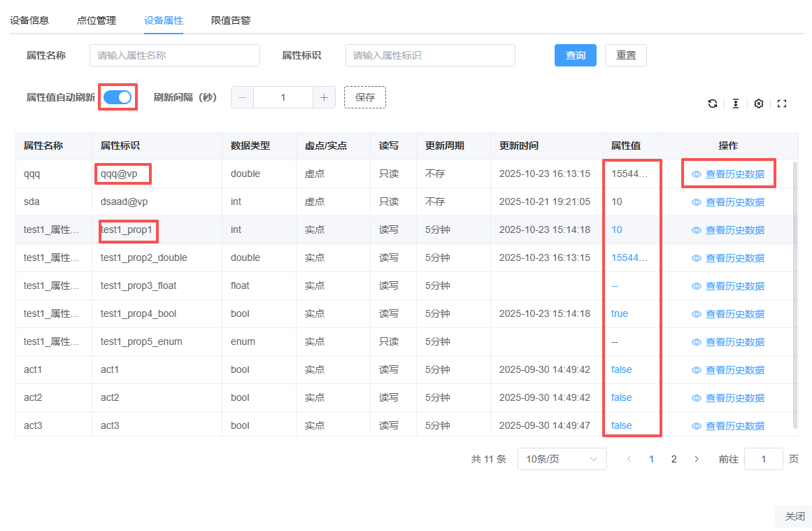Click the 关闭 button
Screen dimensions: 812x531
click(795, 516)
